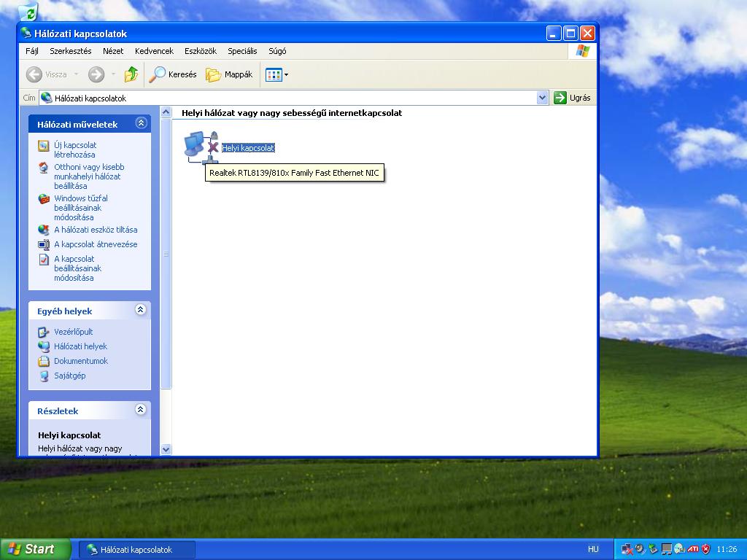The height and width of the screenshot is (560, 747).
Task: Expand the Cím address bar dropdown
Action: point(542,98)
